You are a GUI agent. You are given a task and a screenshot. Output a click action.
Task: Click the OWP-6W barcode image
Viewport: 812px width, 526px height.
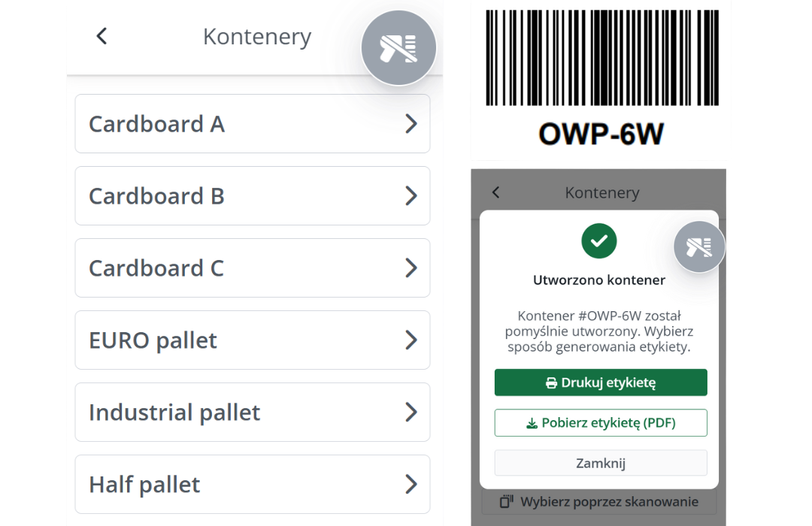[x=601, y=59]
